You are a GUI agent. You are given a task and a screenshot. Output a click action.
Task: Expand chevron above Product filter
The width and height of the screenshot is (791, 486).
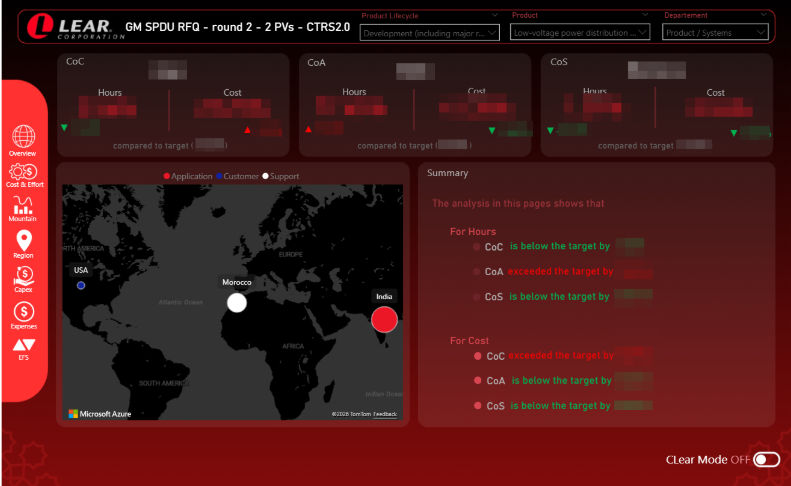[645, 15]
